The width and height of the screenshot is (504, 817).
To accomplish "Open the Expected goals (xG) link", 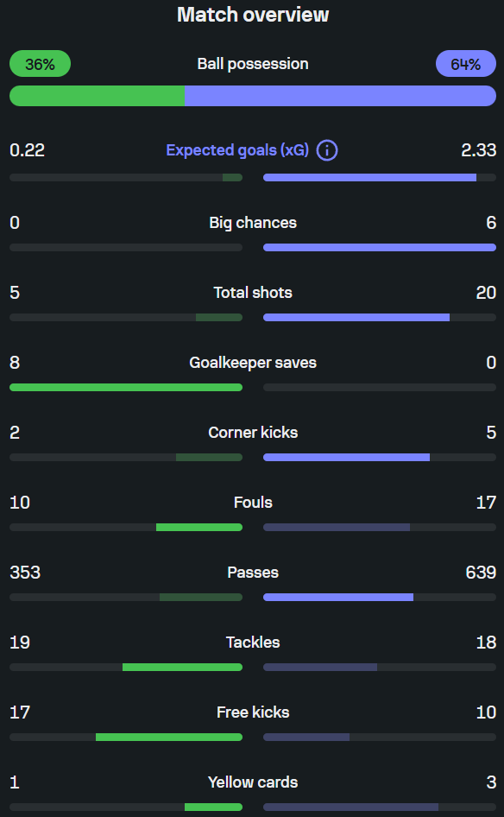I will (237, 150).
